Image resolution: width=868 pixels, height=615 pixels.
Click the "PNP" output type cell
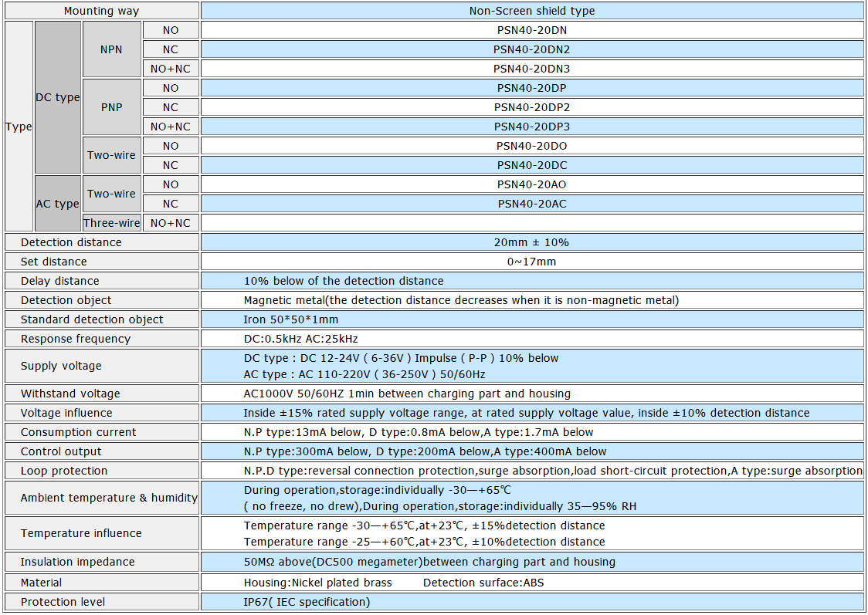pyautogui.click(x=112, y=107)
